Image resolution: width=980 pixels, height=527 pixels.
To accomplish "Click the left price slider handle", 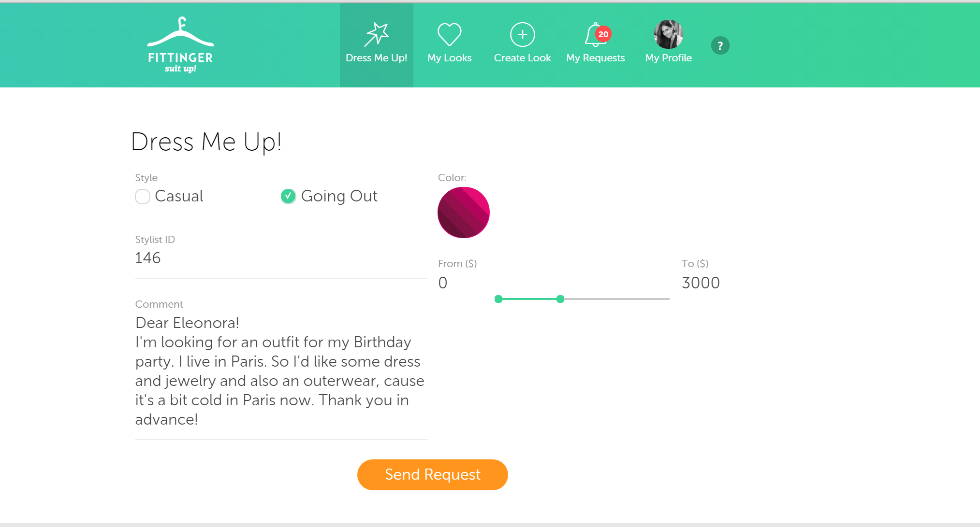I will [498, 299].
